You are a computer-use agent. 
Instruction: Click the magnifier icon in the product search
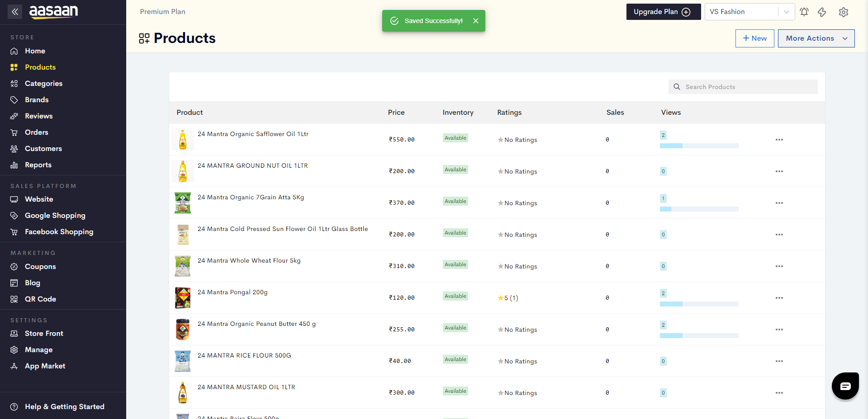point(677,87)
